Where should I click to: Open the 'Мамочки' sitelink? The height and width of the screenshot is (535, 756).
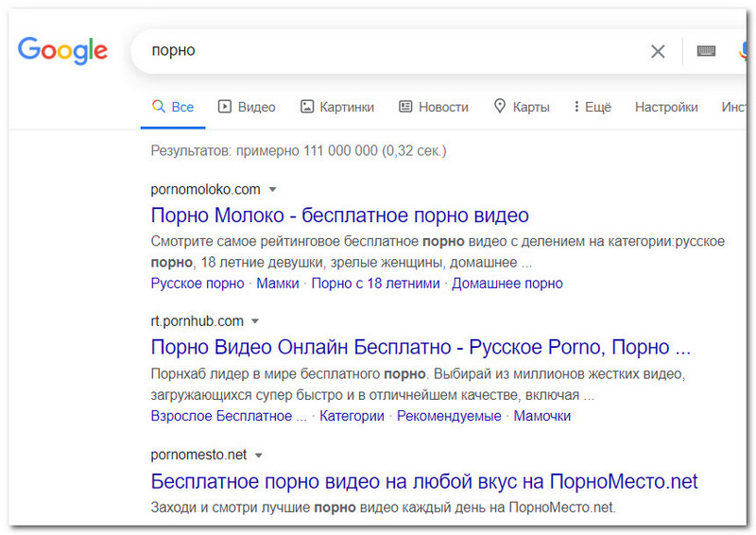click(541, 416)
